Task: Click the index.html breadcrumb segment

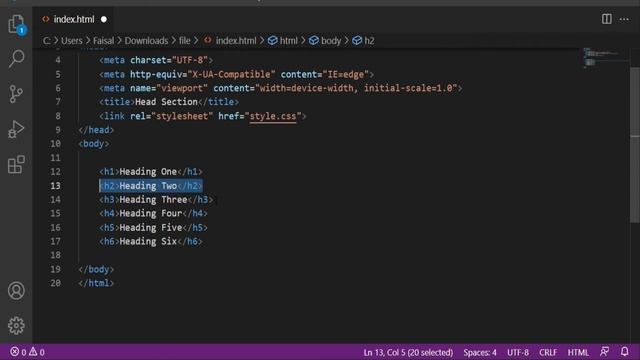Action: pos(236,40)
